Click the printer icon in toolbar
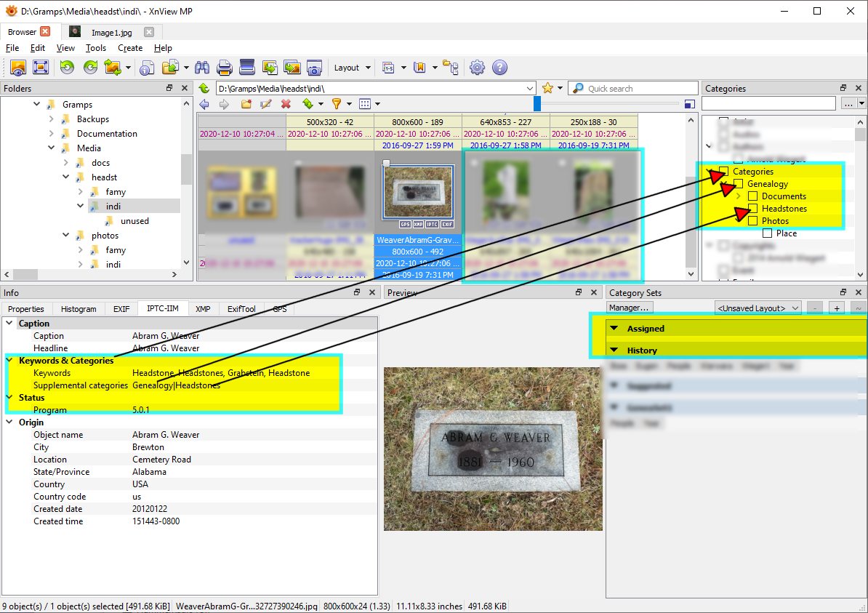The image size is (868, 613). [224, 68]
